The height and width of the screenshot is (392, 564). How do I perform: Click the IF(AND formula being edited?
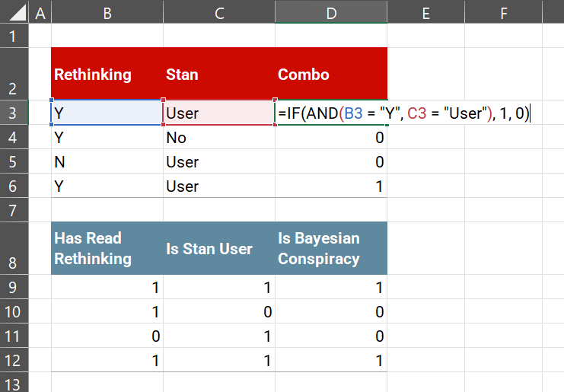[x=403, y=113]
